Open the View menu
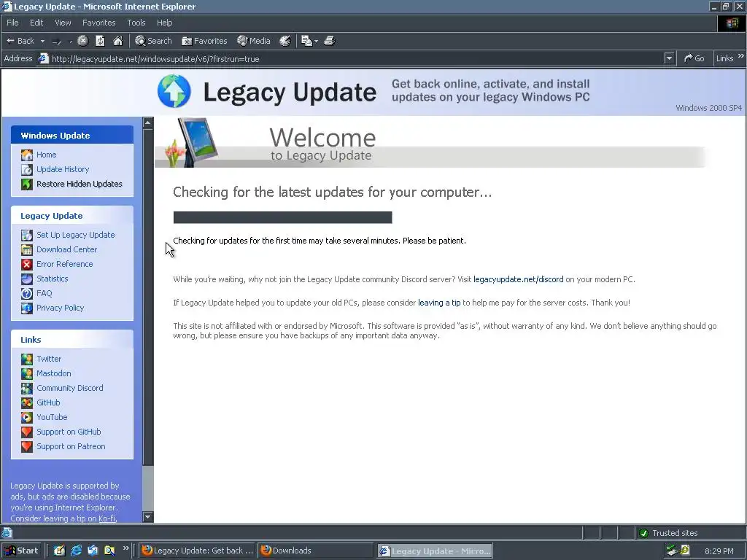Viewport: 747px width, 560px height. tap(63, 23)
